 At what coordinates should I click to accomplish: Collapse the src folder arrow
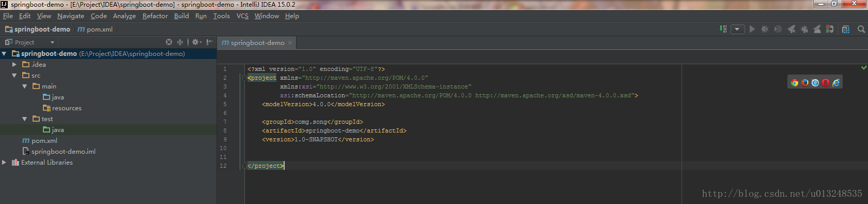coord(14,75)
